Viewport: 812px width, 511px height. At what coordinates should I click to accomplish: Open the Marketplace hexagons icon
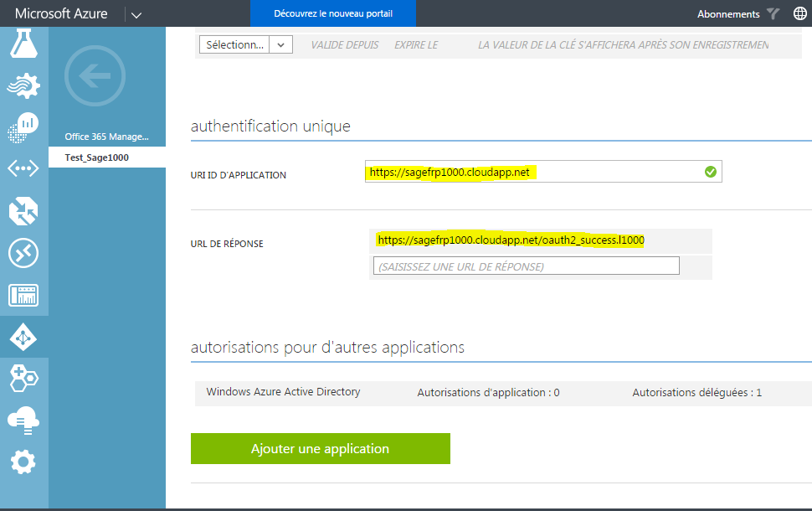pos(23,379)
